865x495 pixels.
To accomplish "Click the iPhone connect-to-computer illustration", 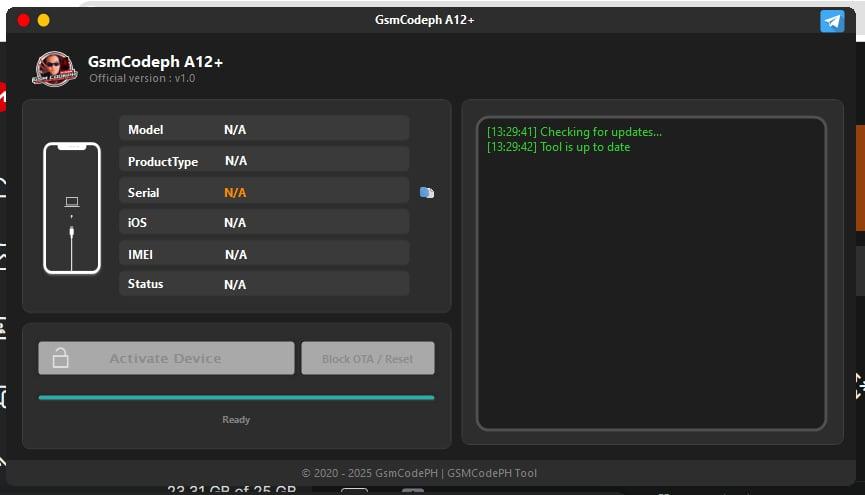I will [x=72, y=208].
